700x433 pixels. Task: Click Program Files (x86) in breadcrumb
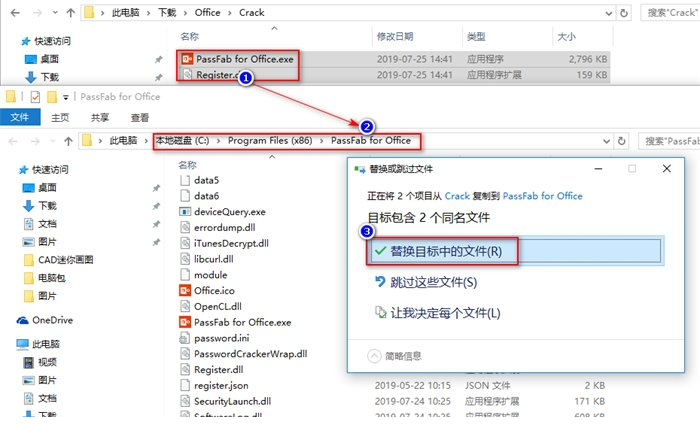click(270, 141)
